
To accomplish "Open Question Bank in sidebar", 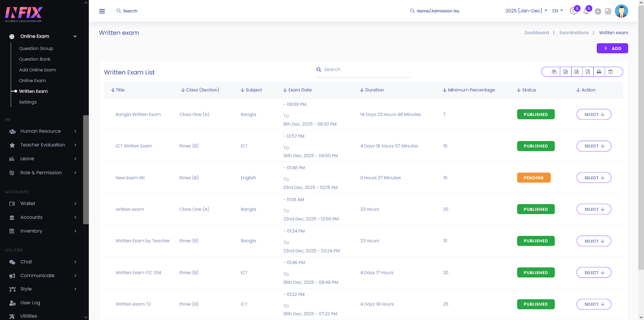I will click(35, 59).
